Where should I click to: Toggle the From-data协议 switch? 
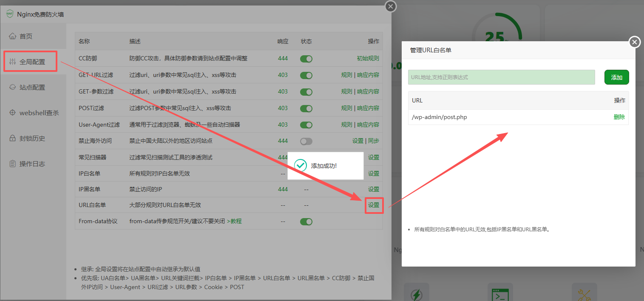[x=306, y=221]
